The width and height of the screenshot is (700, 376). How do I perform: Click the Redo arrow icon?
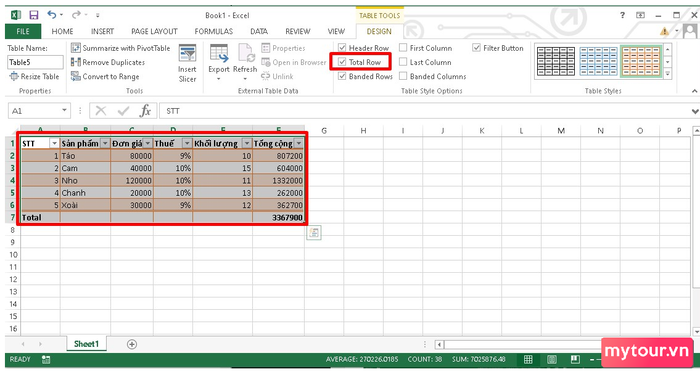76,15
